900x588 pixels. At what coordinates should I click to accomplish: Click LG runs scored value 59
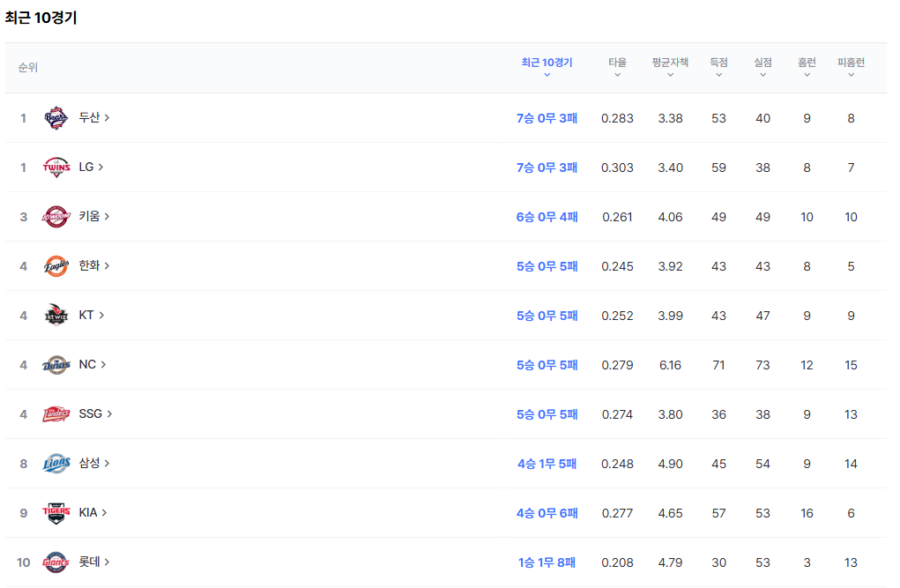click(718, 167)
